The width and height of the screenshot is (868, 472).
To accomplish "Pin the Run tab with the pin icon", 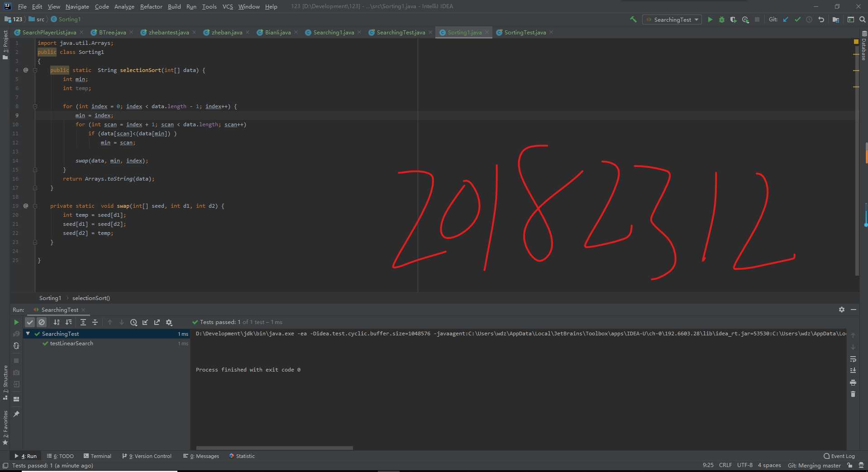I will pos(16,414).
